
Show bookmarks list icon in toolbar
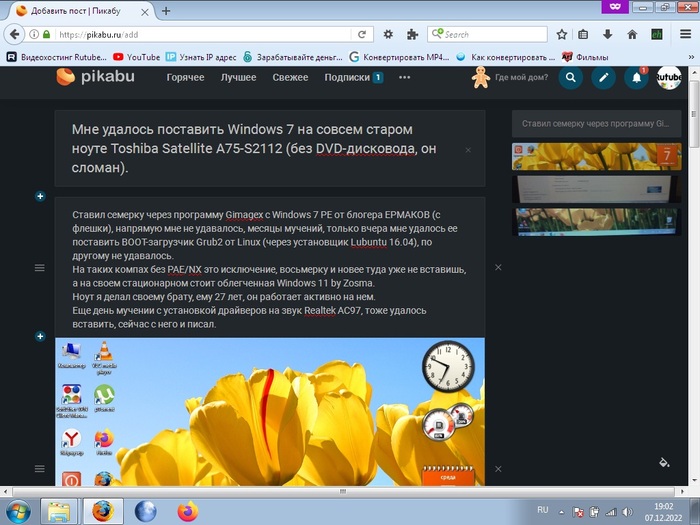pyautogui.click(x=583, y=34)
